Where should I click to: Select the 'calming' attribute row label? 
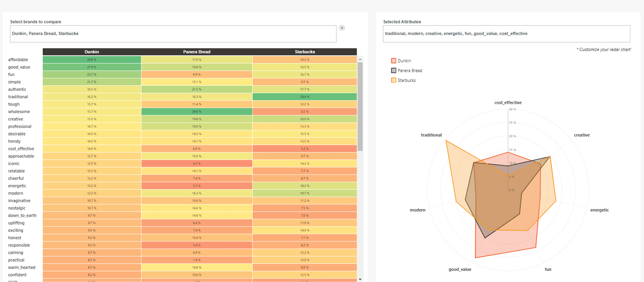(x=15, y=253)
